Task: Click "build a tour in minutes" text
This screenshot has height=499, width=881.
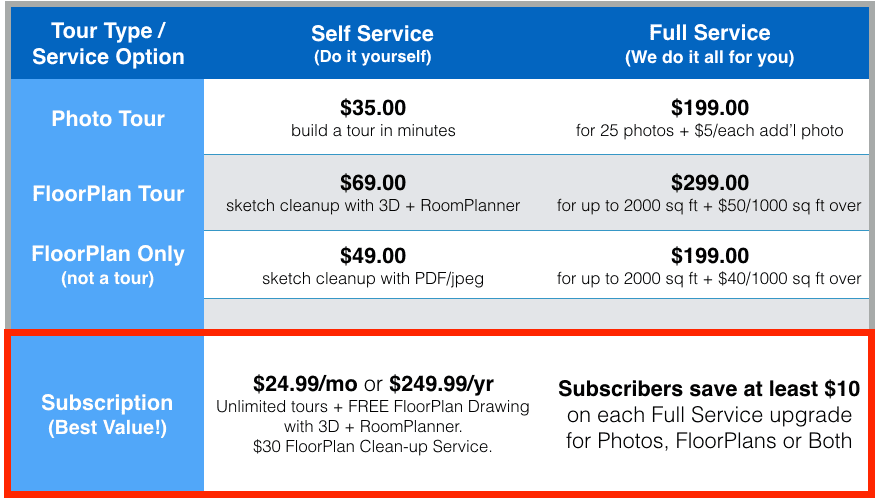Action: click(x=373, y=131)
